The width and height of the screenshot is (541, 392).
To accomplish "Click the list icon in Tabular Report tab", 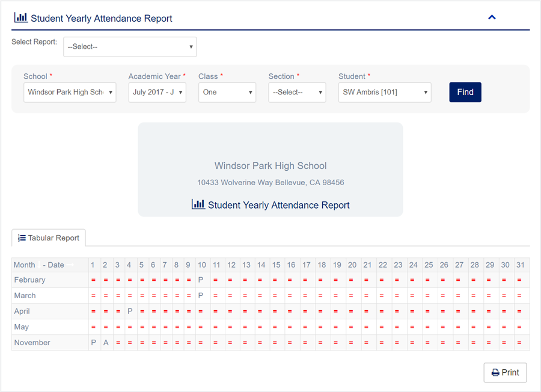I will (22, 238).
